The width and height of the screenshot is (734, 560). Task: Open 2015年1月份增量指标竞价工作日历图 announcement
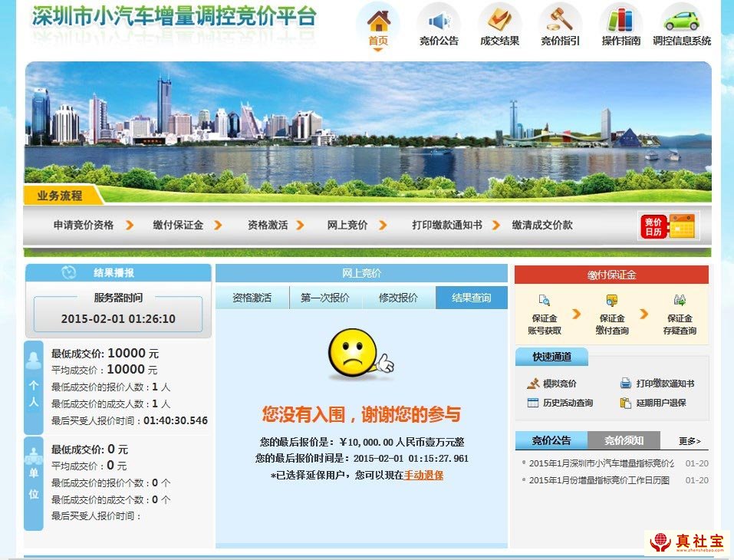click(599, 480)
